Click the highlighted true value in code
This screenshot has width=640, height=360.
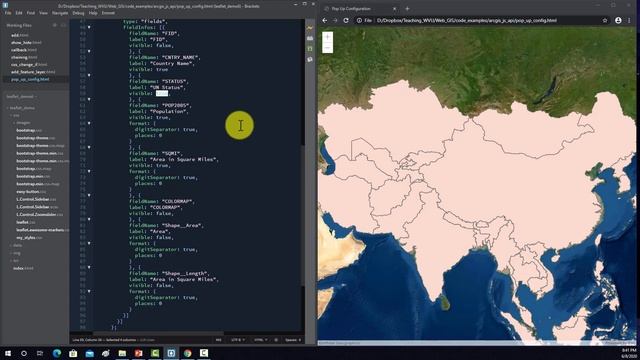162,93
